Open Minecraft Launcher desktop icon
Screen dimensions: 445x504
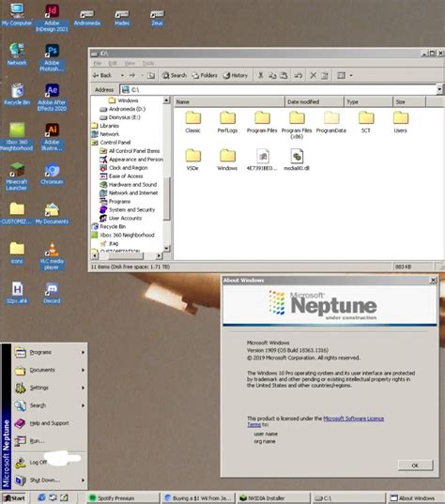coord(17,176)
